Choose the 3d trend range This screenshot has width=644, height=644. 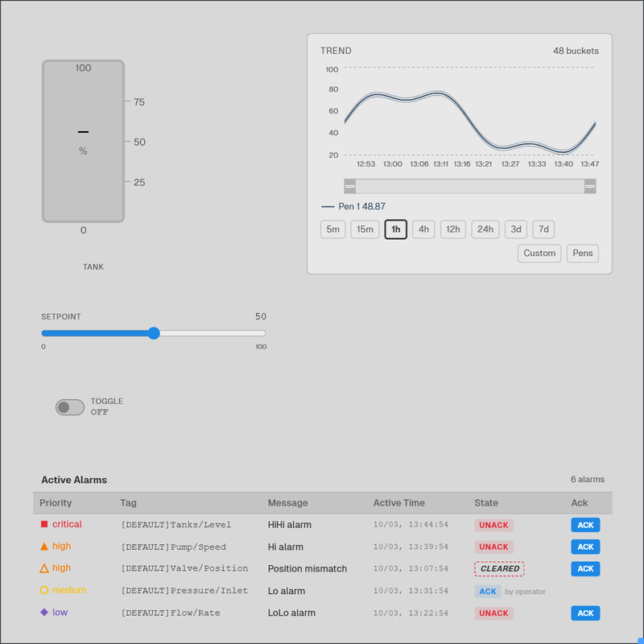tap(516, 229)
